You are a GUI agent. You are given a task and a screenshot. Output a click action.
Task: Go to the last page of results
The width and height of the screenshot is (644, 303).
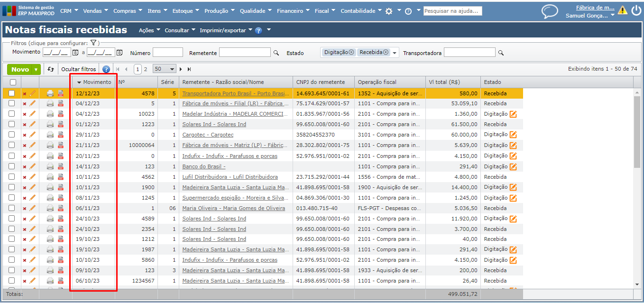[189, 69]
